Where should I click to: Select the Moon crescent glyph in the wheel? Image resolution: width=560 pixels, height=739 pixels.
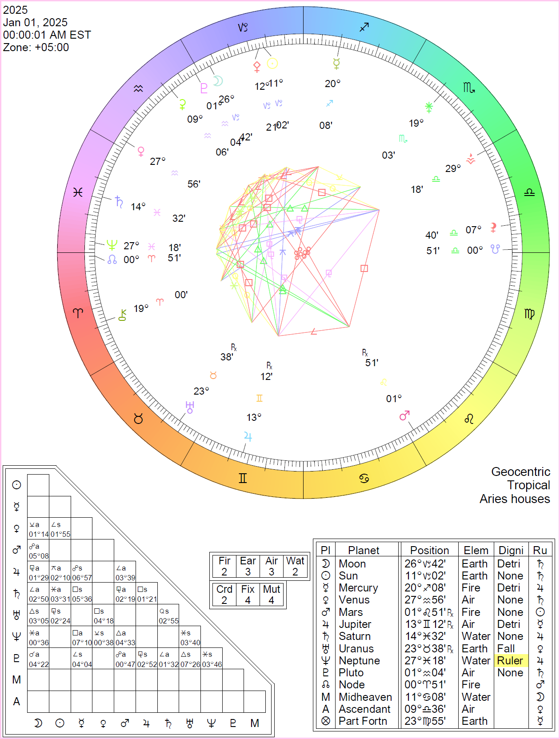(218, 80)
